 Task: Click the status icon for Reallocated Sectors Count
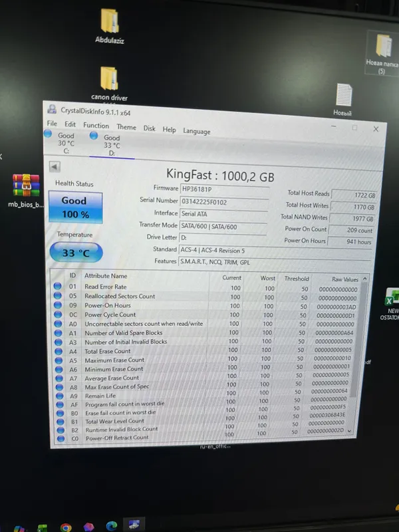[57, 295]
